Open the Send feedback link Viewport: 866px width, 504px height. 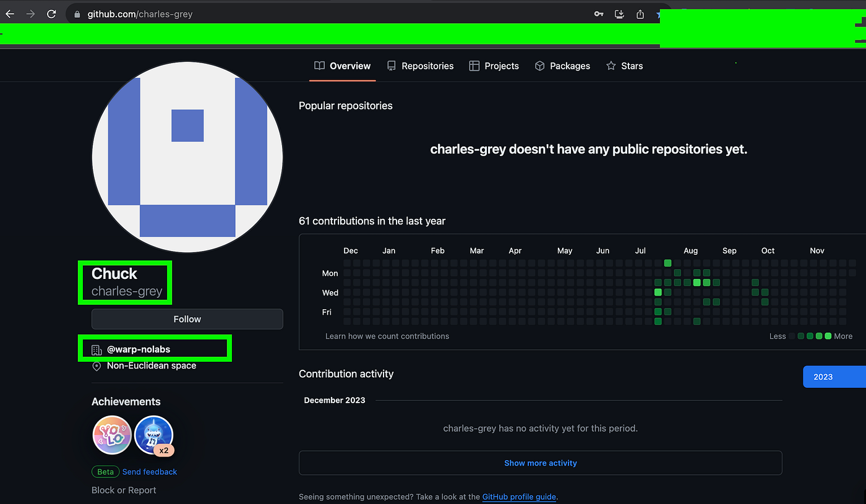point(150,472)
